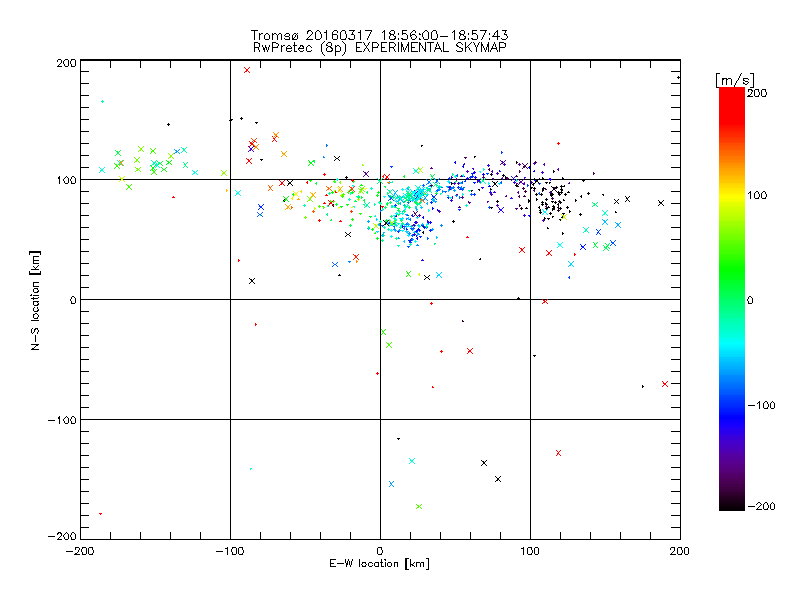
Task: Select the topmost red X marker in the plot
Action: coord(247,70)
